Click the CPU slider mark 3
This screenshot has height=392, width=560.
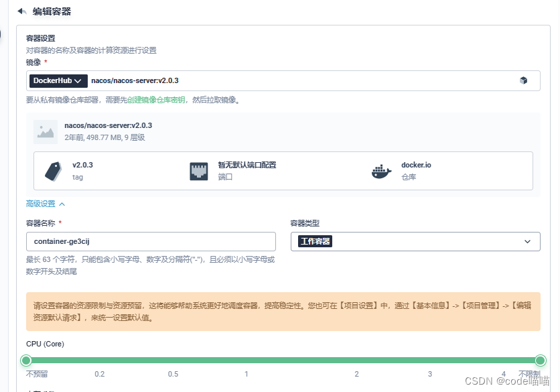(x=430, y=374)
